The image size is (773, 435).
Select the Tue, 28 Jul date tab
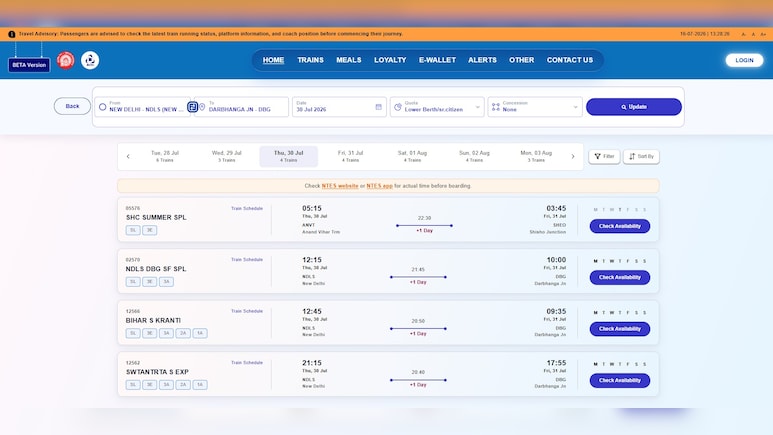click(x=165, y=156)
